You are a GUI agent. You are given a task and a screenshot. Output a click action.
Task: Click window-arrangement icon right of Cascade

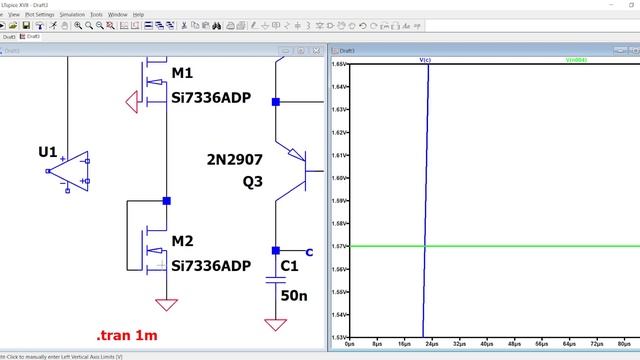[x=170, y=26]
